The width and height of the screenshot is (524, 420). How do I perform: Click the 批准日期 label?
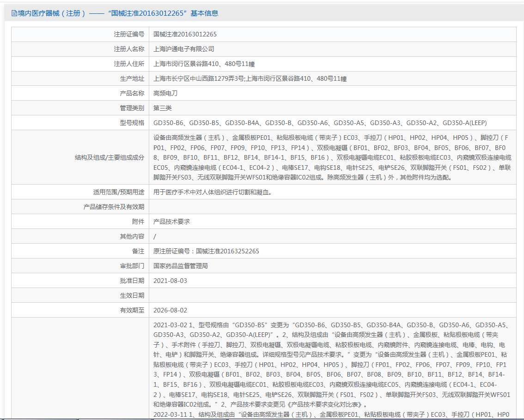(132, 281)
